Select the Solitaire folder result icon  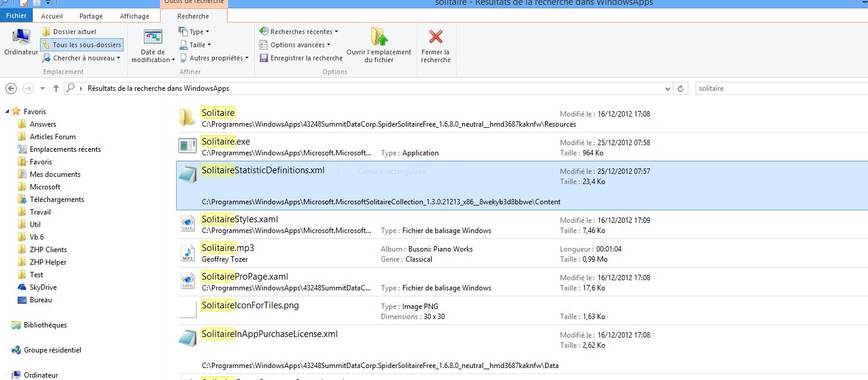[x=188, y=118]
